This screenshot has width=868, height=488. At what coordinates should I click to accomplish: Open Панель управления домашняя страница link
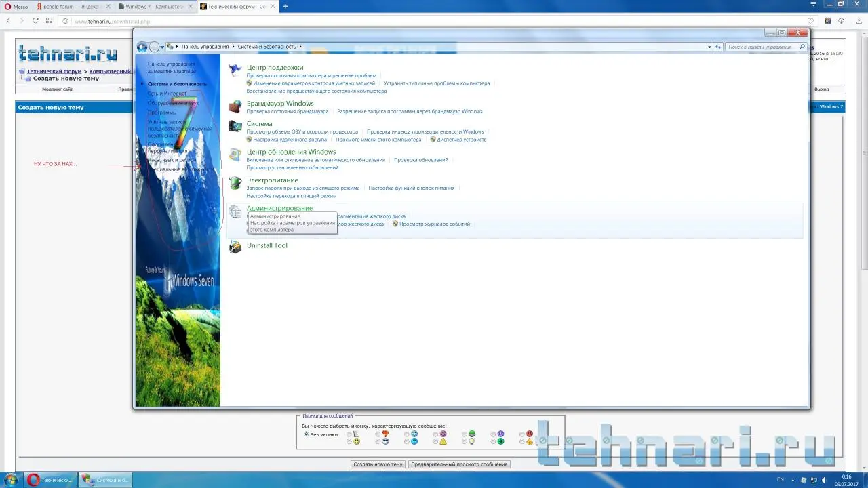(172, 67)
